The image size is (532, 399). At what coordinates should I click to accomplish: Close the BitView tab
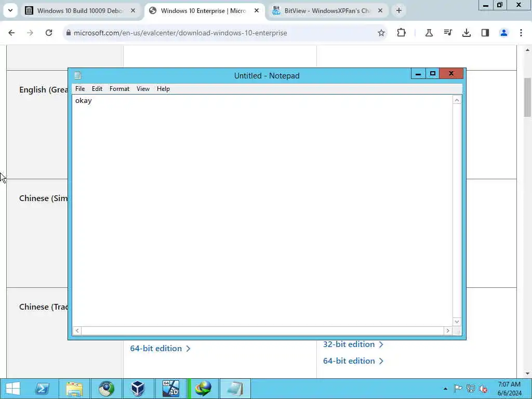coord(380,11)
